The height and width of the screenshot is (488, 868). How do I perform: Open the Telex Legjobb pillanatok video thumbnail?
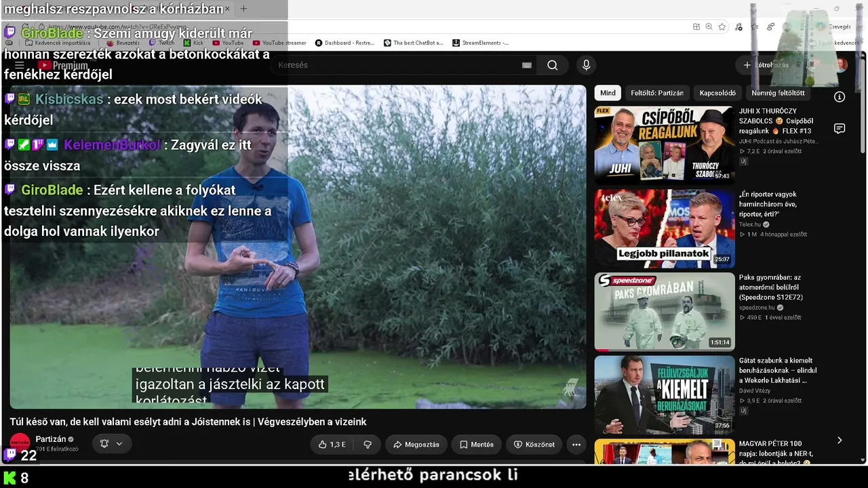[x=665, y=228]
